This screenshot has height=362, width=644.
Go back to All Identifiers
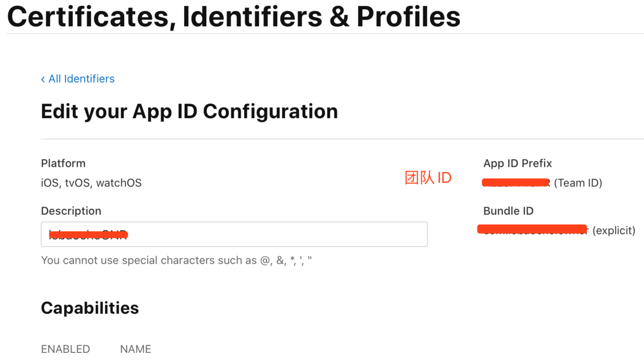pyautogui.click(x=82, y=79)
